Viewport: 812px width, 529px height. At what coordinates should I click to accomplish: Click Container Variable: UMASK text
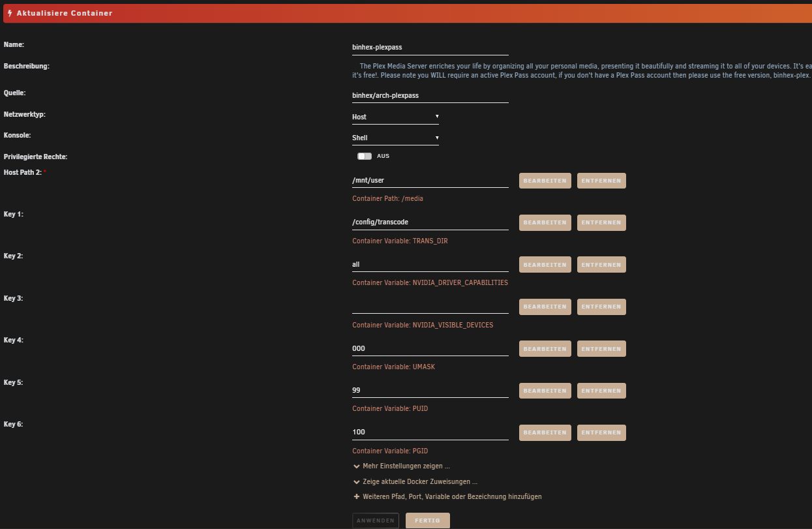click(393, 367)
